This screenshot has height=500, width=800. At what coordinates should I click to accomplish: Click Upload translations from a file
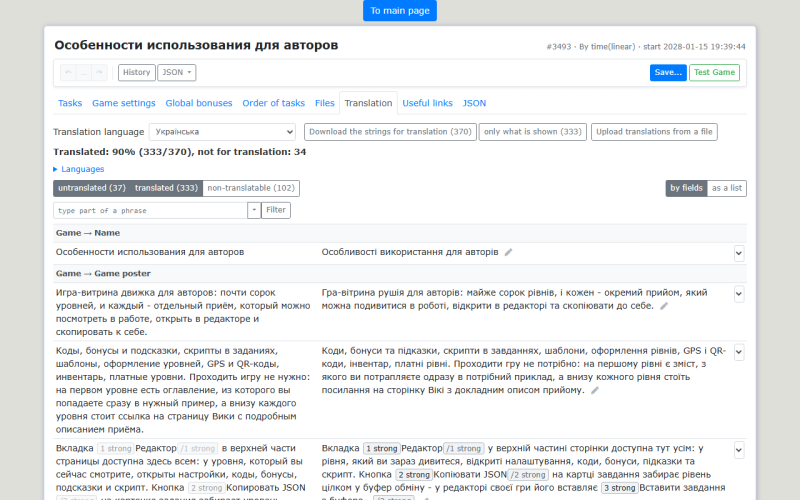tap(654, 132)
